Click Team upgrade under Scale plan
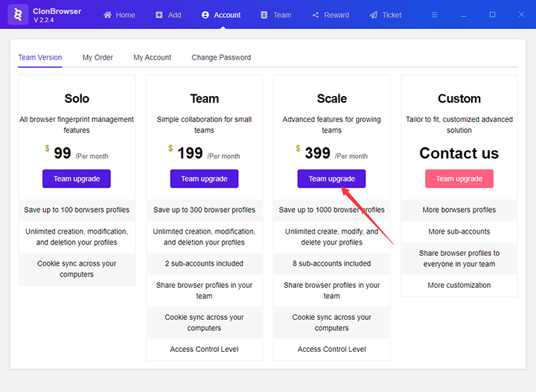Viewport: 536px width, 392px height. (331, 179)
